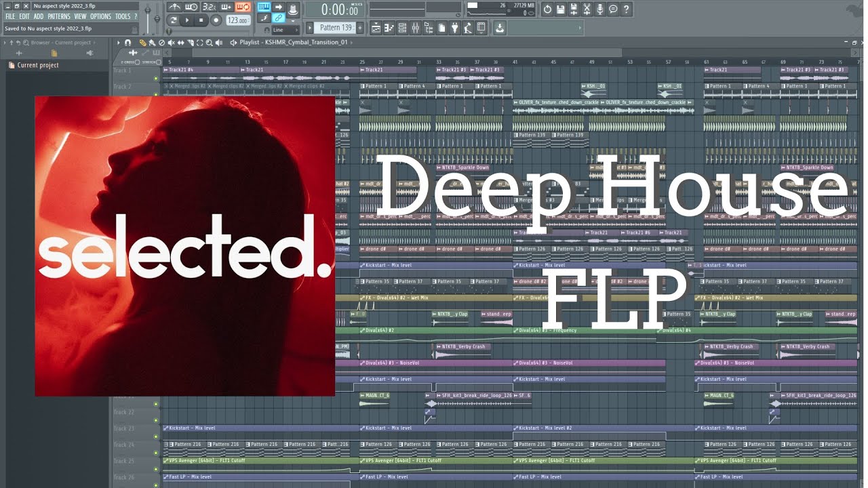Toggle the blend recording overdub icon
868x488 pixels.
pyautogui.click(x=226, y=7)
